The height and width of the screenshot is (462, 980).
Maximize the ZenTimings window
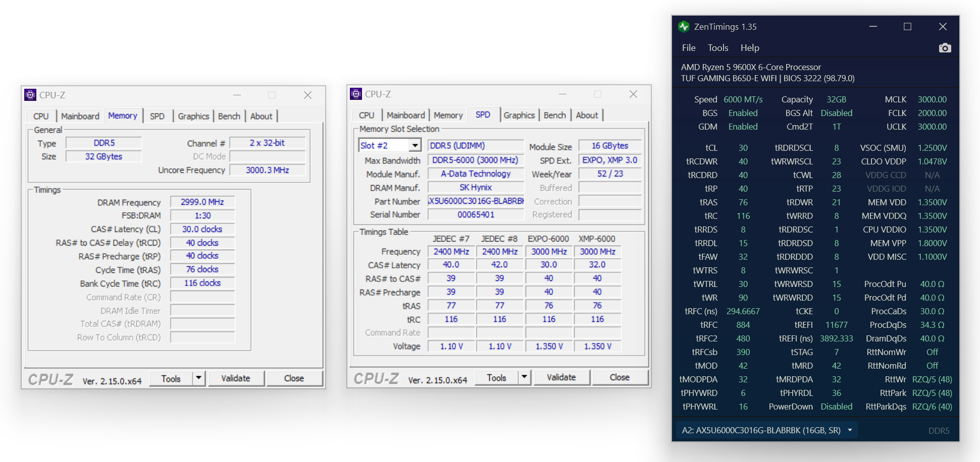(x=907, y=27)
